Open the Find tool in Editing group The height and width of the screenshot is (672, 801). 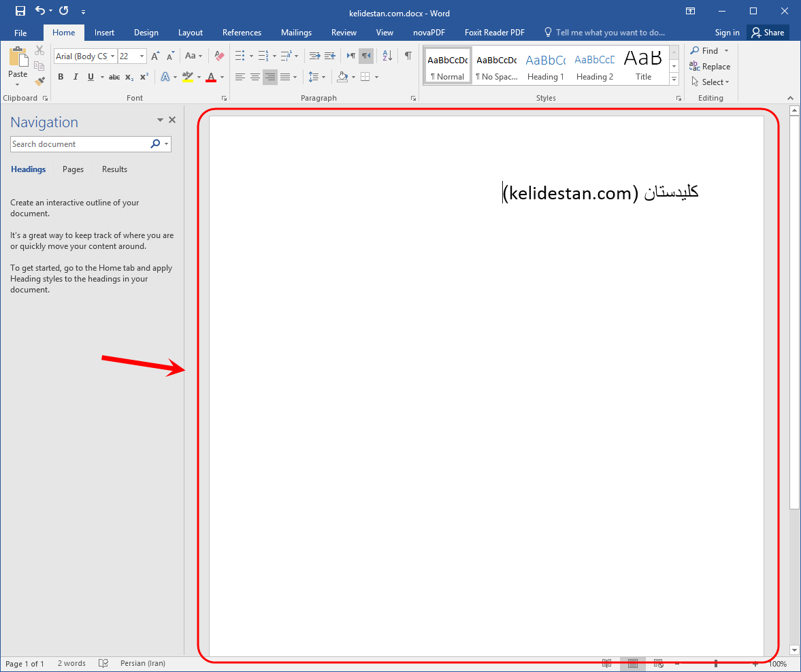pyautogui.click(x=706, y=50)
